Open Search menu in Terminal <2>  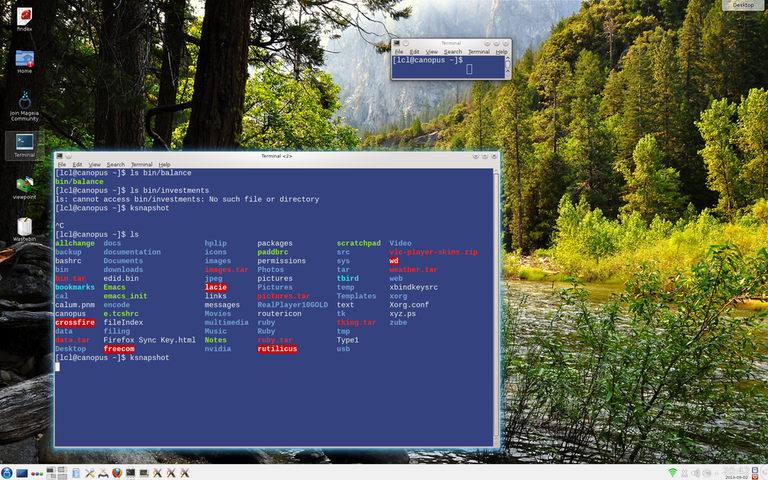(x=116, y=165)
